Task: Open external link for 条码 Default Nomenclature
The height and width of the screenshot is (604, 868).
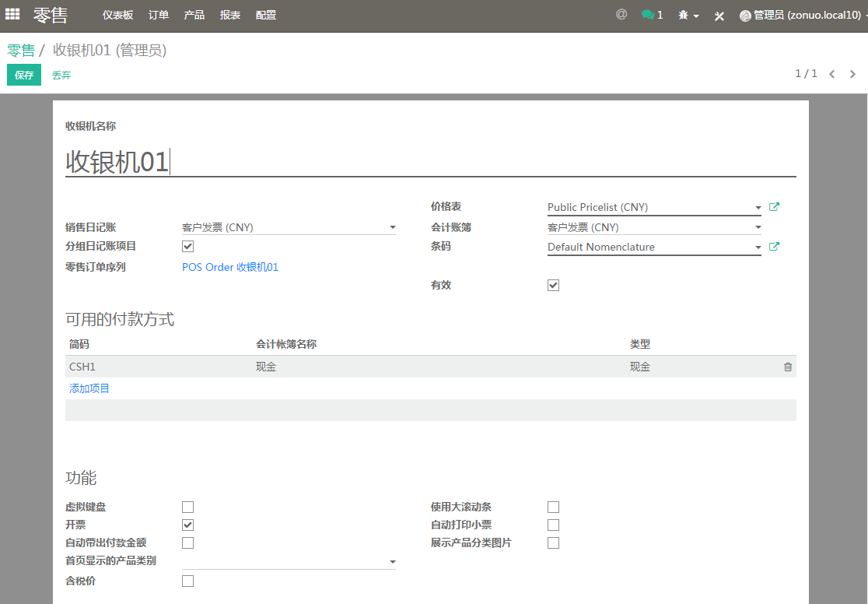Action: click(774, 247)
